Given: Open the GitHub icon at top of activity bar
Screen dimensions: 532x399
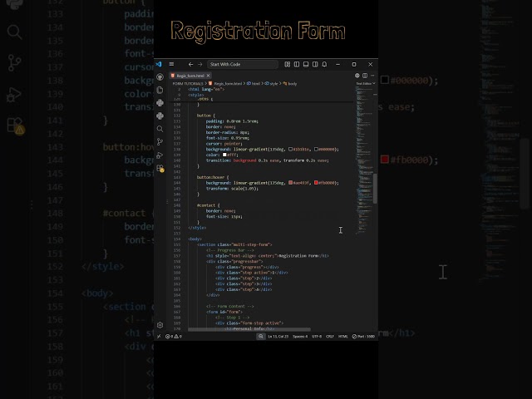Looking at the screenshot, I should [x=160, y=76].
